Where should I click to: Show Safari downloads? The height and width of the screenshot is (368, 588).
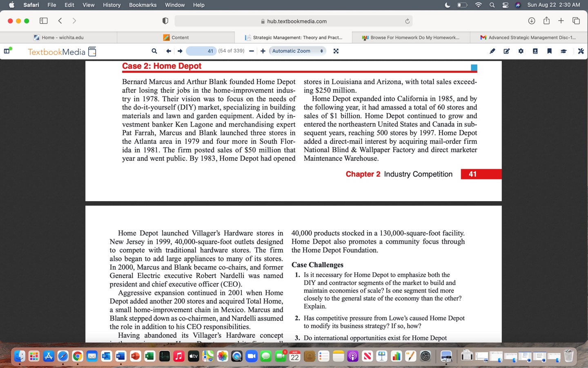pyautogui.click(x=532, y=21)
